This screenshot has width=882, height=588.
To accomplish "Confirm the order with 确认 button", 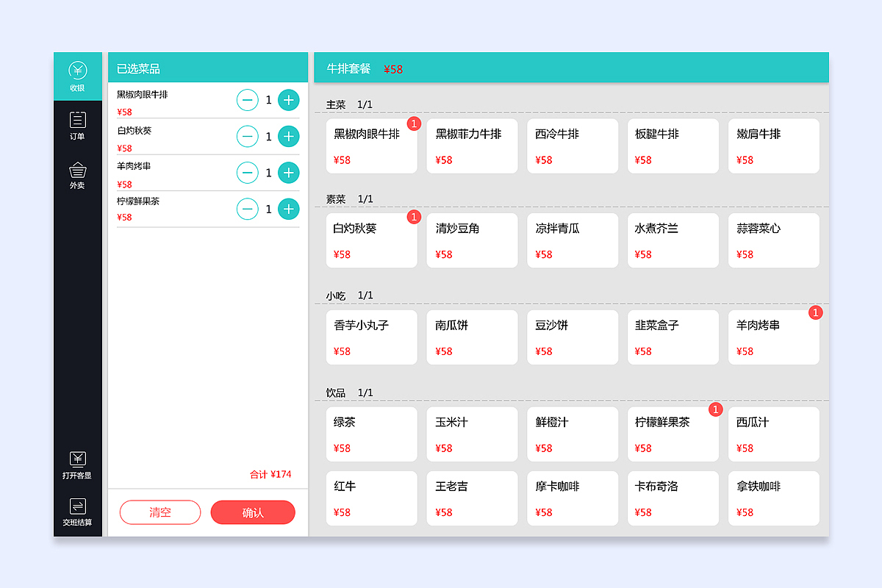I will coord(253,512).
